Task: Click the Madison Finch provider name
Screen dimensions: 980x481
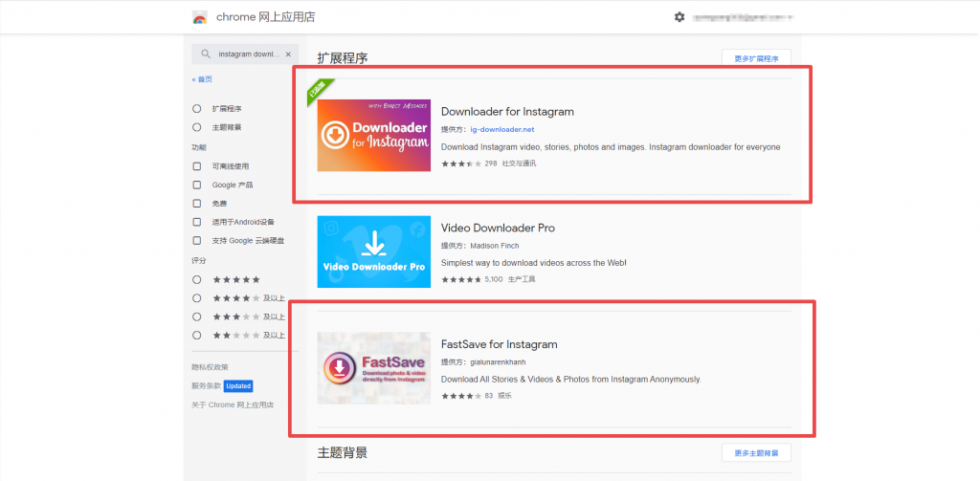Action: coord(495,246)
